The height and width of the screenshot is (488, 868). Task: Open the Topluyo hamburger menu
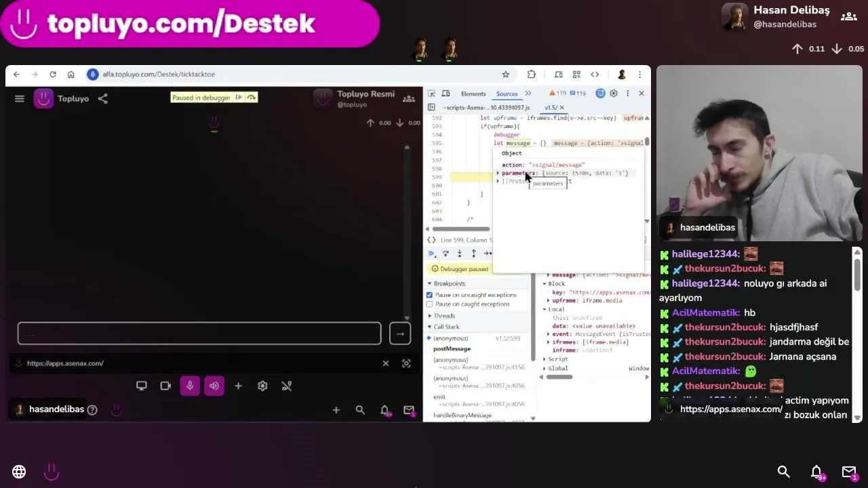pyautogui.click(x=20, y=99)
